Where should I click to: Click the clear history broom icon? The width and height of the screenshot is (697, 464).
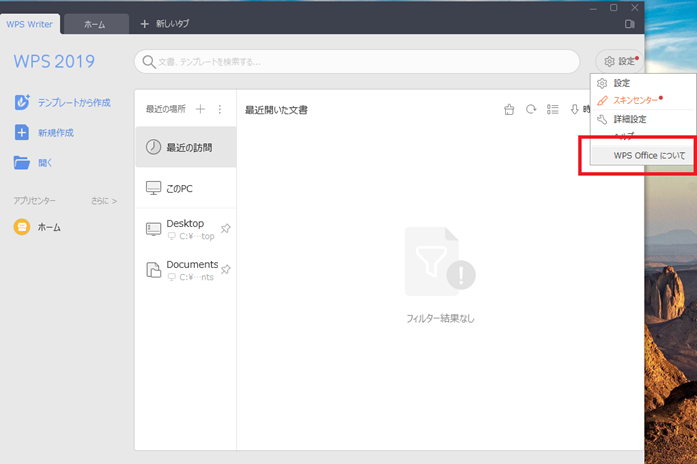tap(509, 110)
